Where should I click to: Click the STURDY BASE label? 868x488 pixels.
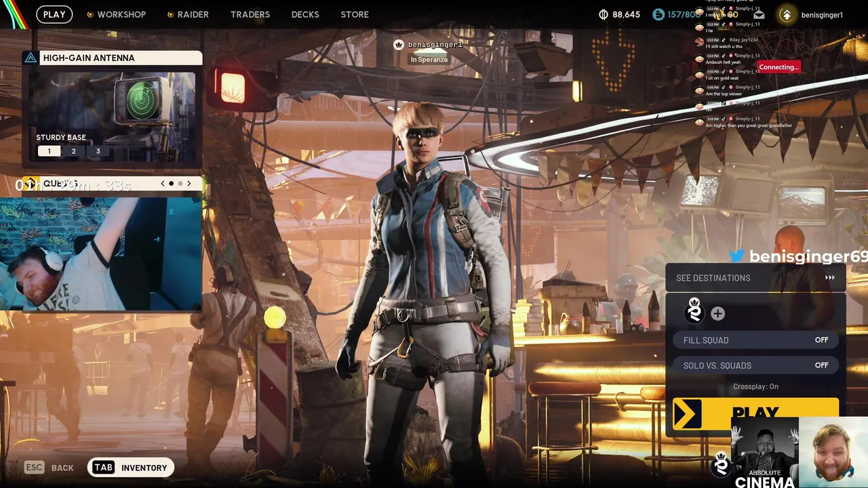click(61, 138)
